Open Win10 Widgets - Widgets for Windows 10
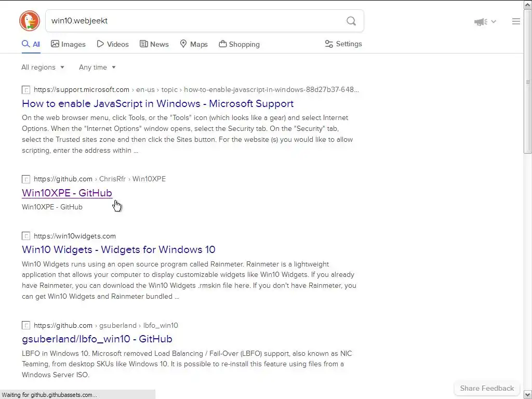This screenshot has width=532, height=399. click(118, 249)
